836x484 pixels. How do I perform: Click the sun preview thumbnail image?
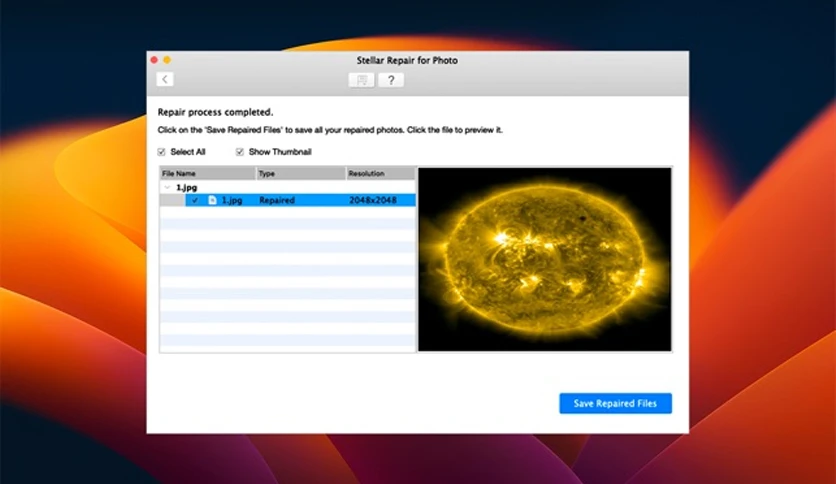(544, 260)
